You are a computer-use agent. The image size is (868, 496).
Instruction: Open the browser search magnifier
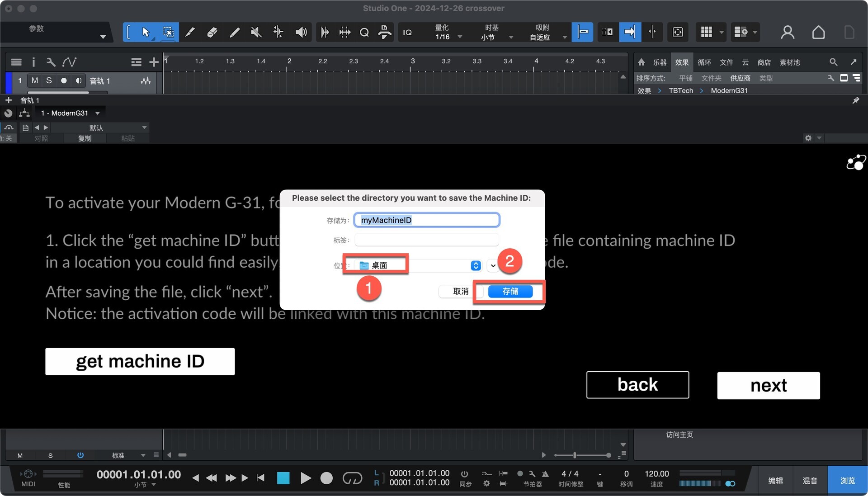pyautogui.click(x=833, y=62)
